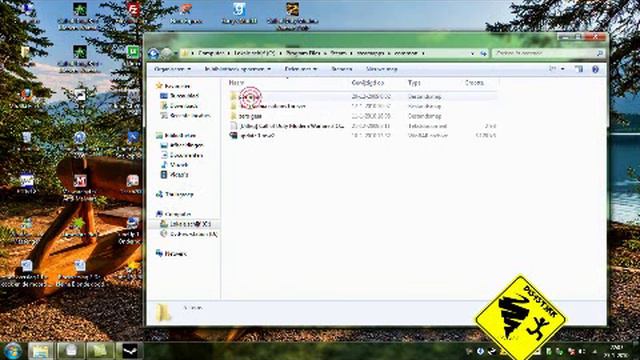This screenshot has width=640, height=360.
Task: Click the WinRAR archive Type cell
Action: tap(428, 136)
